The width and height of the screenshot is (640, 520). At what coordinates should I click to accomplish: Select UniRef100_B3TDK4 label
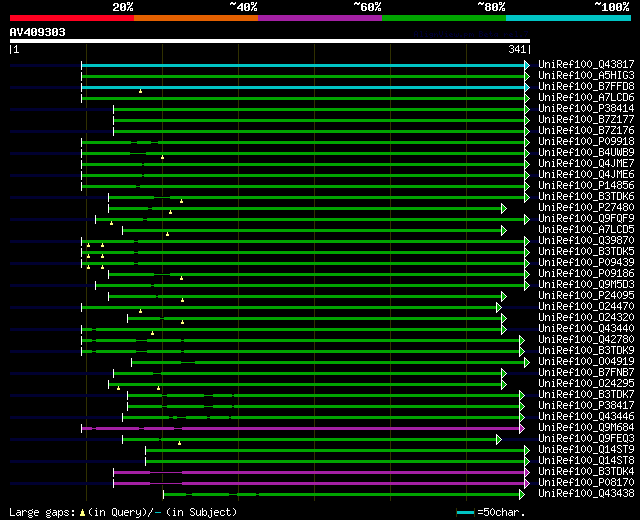[586, 472]
